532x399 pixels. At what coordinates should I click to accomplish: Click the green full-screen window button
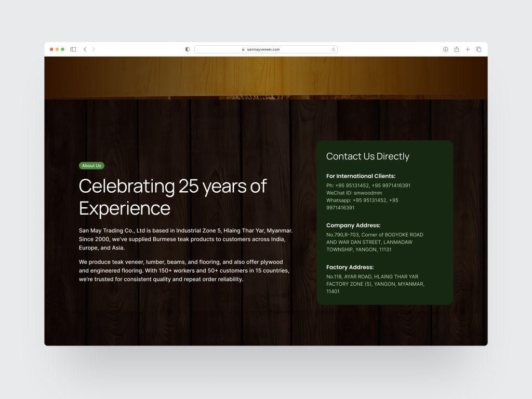[63, 49]
